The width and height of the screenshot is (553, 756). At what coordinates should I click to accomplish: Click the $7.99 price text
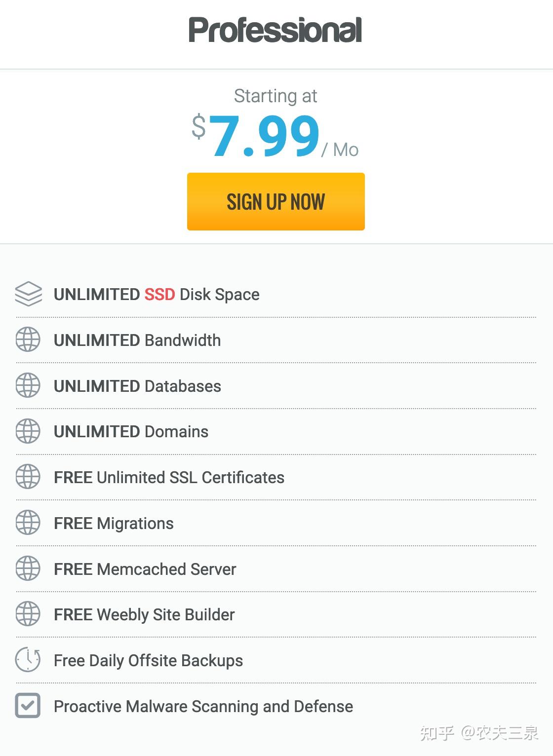pos(256,135)
